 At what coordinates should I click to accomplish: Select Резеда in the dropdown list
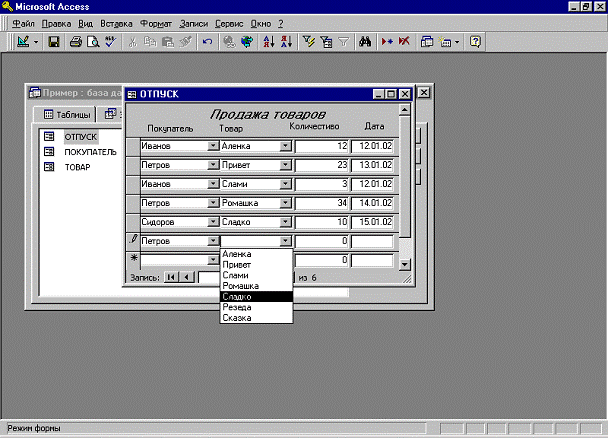pyautogui.click(x=237, y=307)
